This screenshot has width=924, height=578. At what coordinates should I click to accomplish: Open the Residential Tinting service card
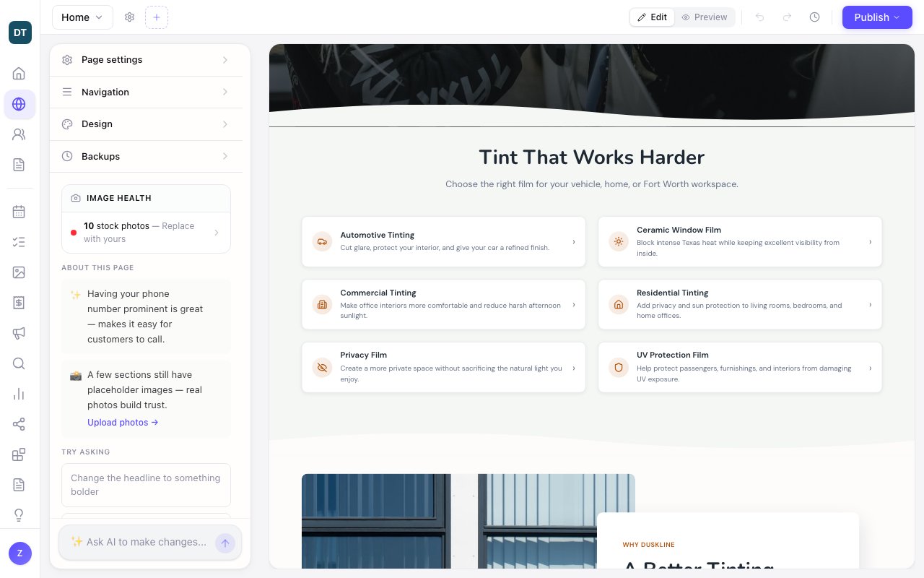point(740,305)
